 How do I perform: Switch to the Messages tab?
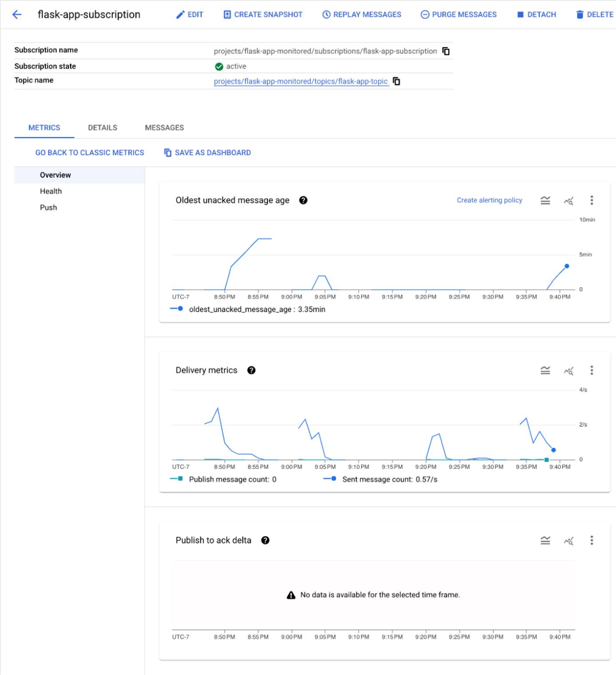pos(164,127)
